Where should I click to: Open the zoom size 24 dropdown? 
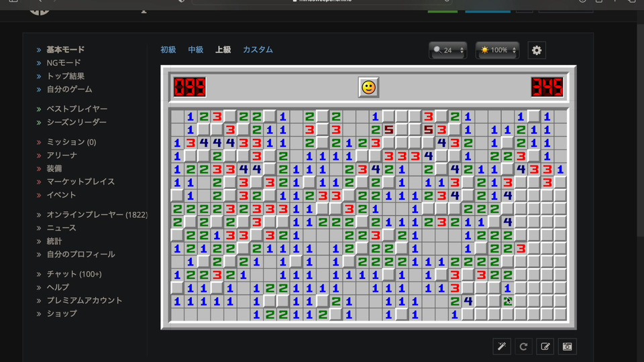(448, 50)
